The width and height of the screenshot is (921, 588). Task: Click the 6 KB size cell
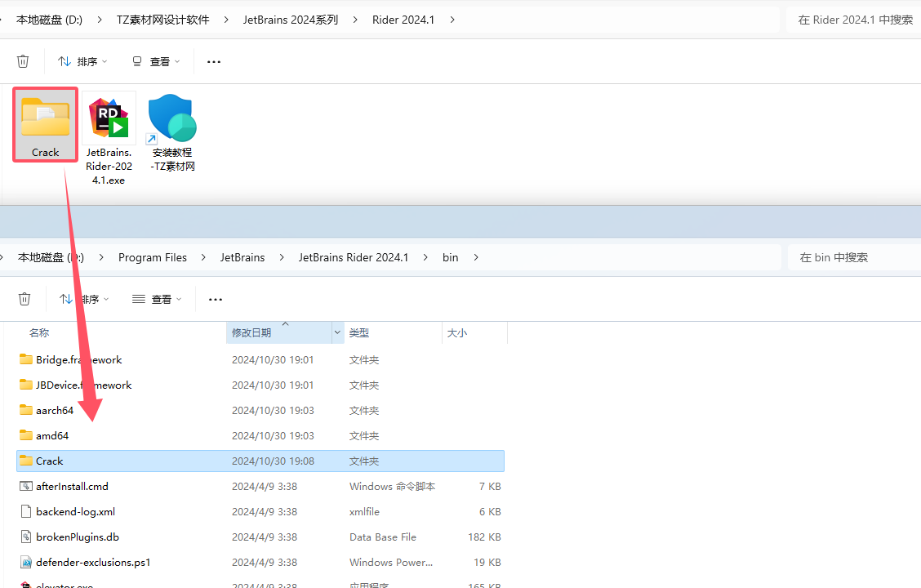point(490,511)
